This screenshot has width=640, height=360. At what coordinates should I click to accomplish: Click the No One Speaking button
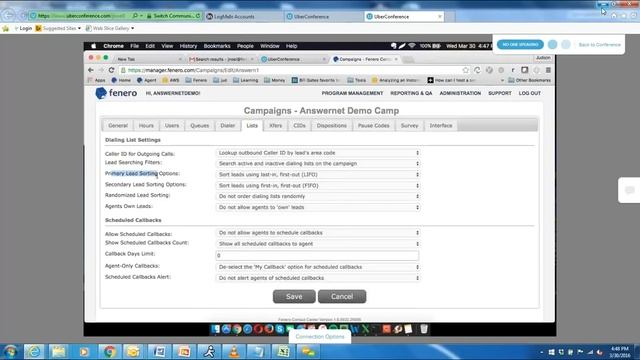(x=520, y=44)
